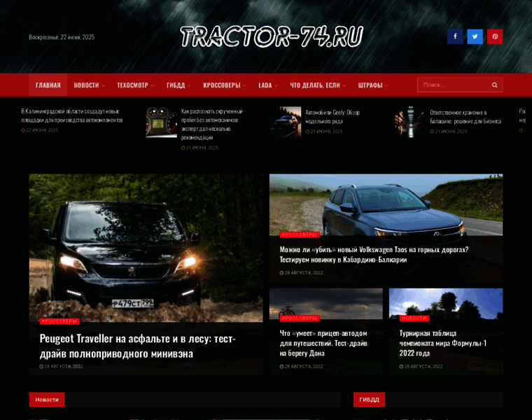Open the НОВОСТИ menu item
This screenshot has width=532, height=420.
87,85
